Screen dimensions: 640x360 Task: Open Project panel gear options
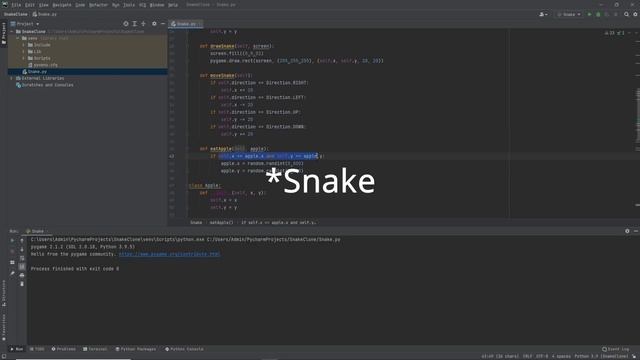(x=154, y=24)
